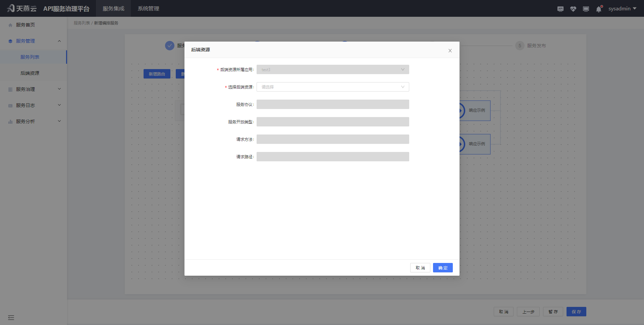Click the monitor screen icon in header
This screenshot has width=644, height=325.
point(586,9)
